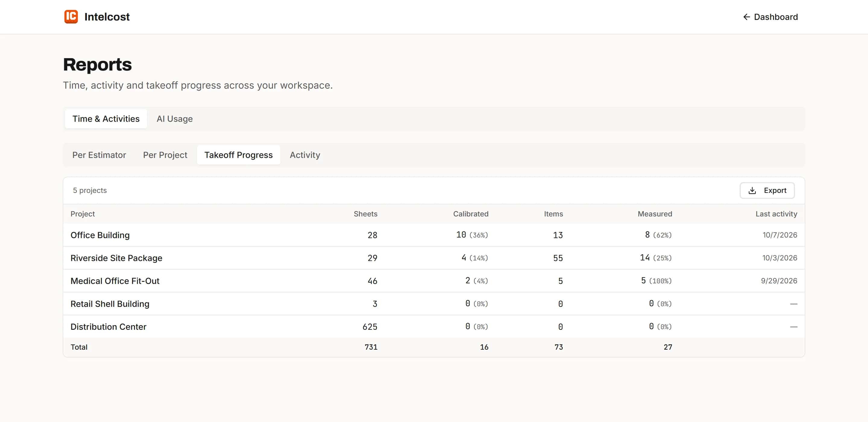Switch to the Activity sub-tab

coord(305,155)
